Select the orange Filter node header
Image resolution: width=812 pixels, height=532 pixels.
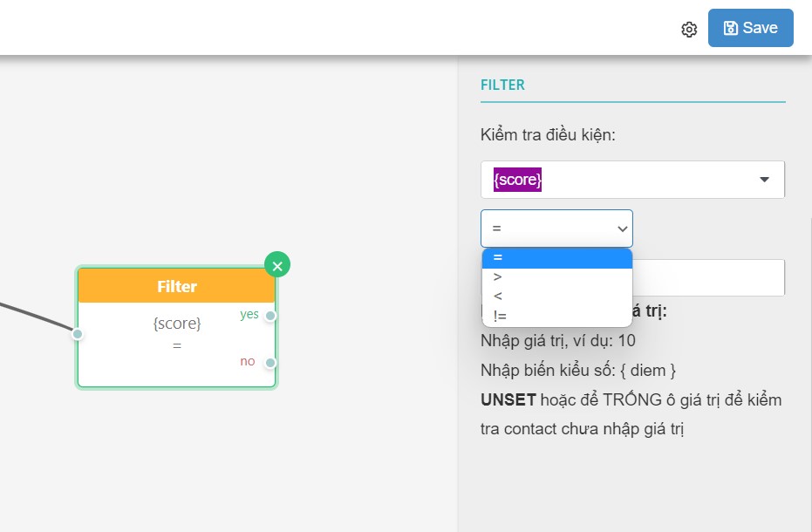click(x=176, y=286)
